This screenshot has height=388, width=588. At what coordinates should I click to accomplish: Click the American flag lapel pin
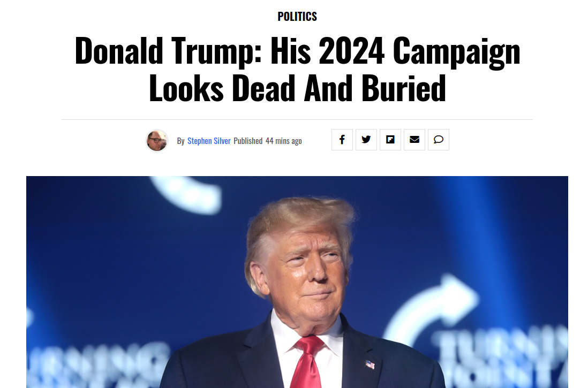[370, 364]
